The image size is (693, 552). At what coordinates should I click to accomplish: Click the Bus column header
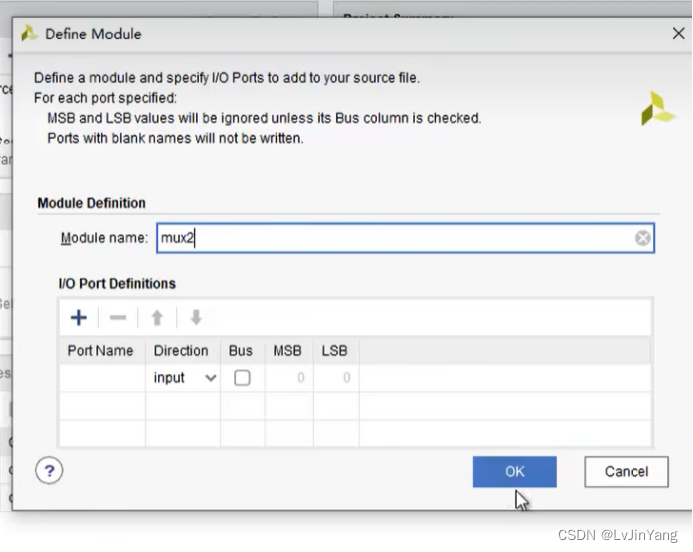pyautogui.click(x=241, y=351)
